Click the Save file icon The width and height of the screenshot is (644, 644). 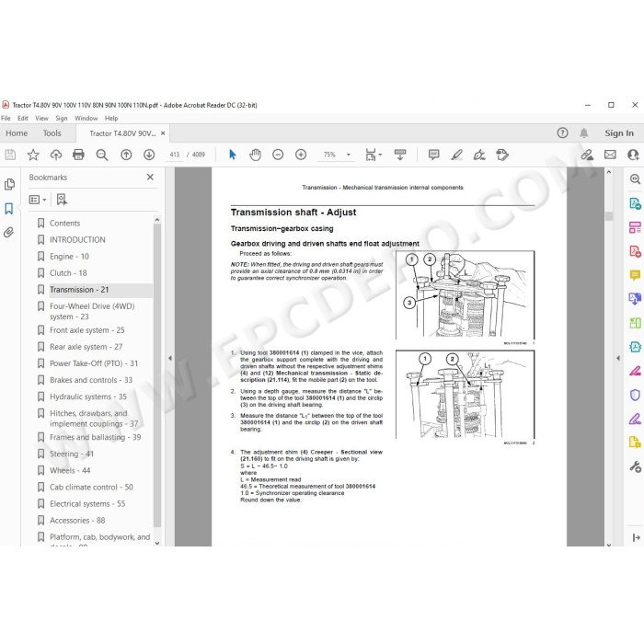tap(10, 155)
